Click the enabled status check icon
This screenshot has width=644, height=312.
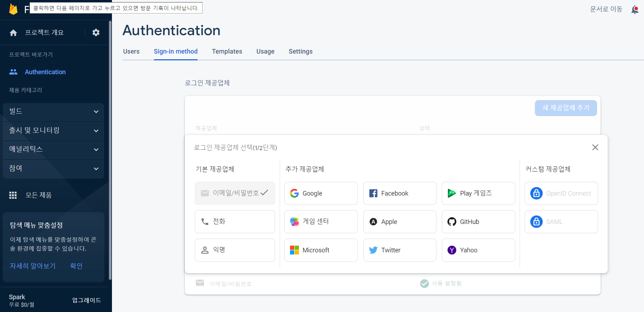[x=424, y=283]
